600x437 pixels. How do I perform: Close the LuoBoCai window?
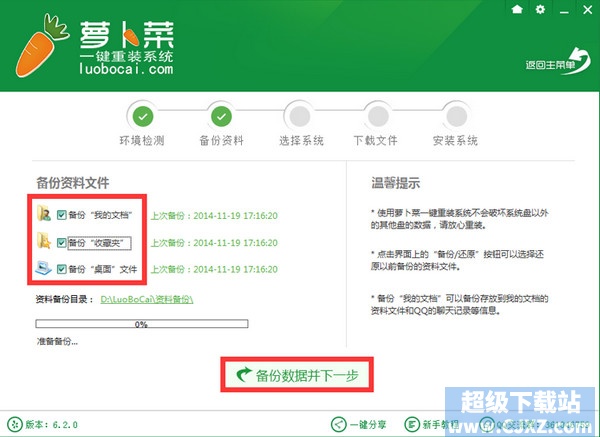click(587, 10)
